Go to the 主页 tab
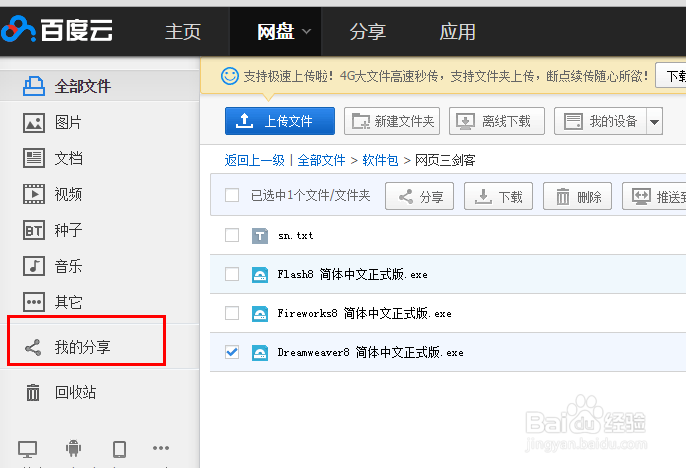This screenshot has width=686, height=468. click(x=183, y=32)
